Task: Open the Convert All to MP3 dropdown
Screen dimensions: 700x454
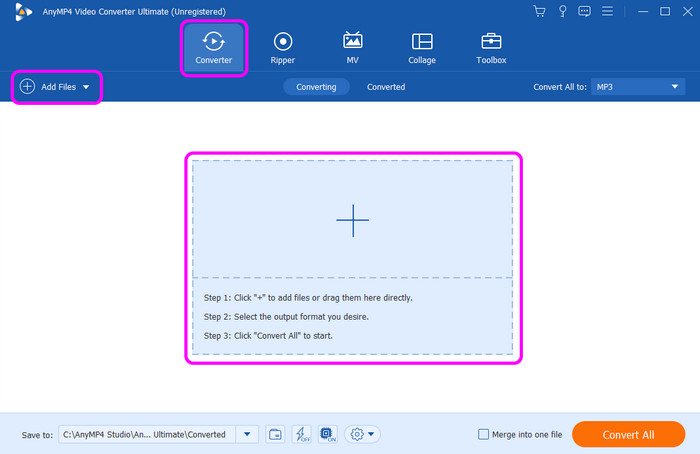Action: click(638, 87)
